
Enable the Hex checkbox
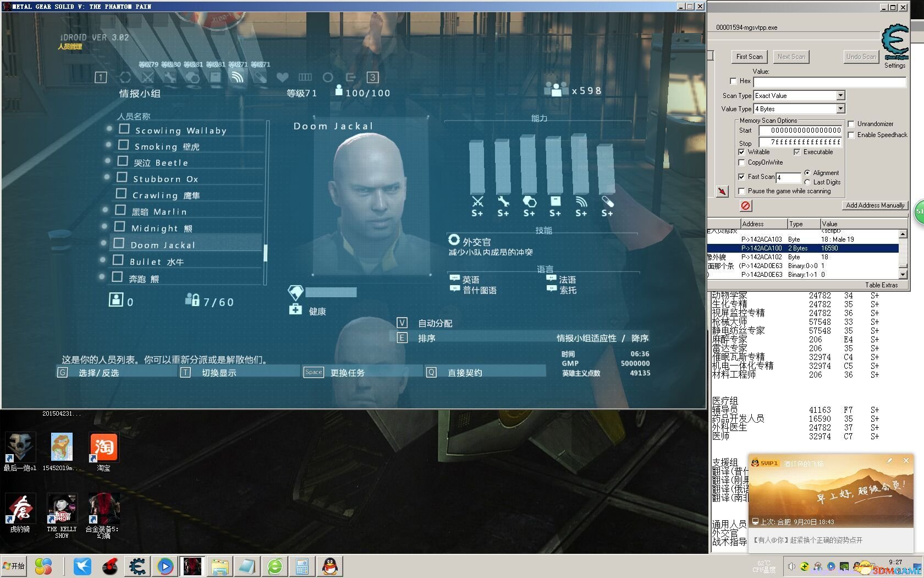pyautogui.click(x=733, y=81)
